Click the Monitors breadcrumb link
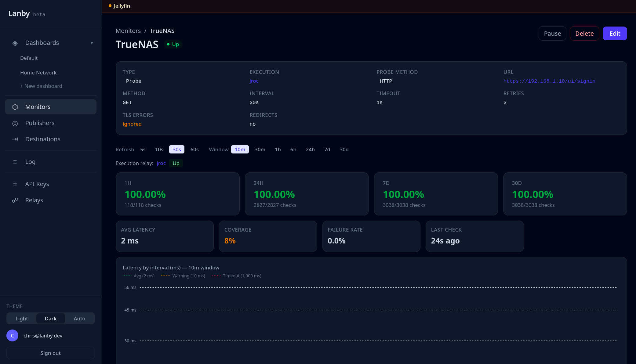Viewport: 636px width, 364px height. [128, 31]
